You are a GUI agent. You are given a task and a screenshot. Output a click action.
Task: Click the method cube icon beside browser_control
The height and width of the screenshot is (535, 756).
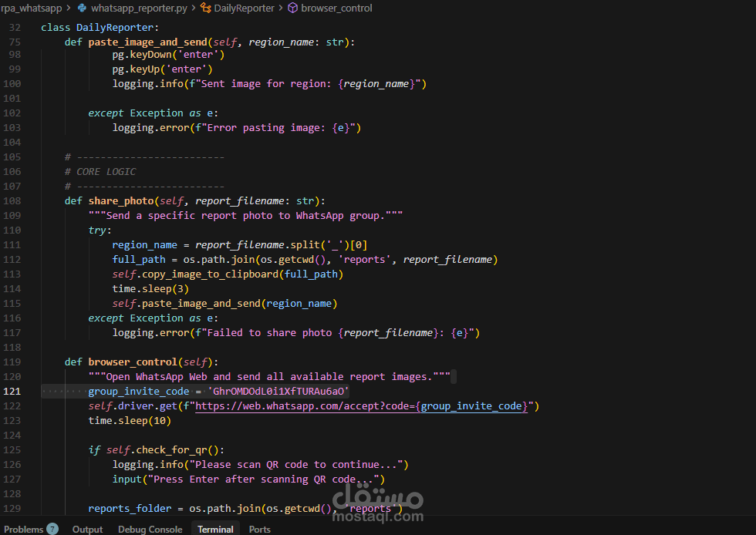292,8
